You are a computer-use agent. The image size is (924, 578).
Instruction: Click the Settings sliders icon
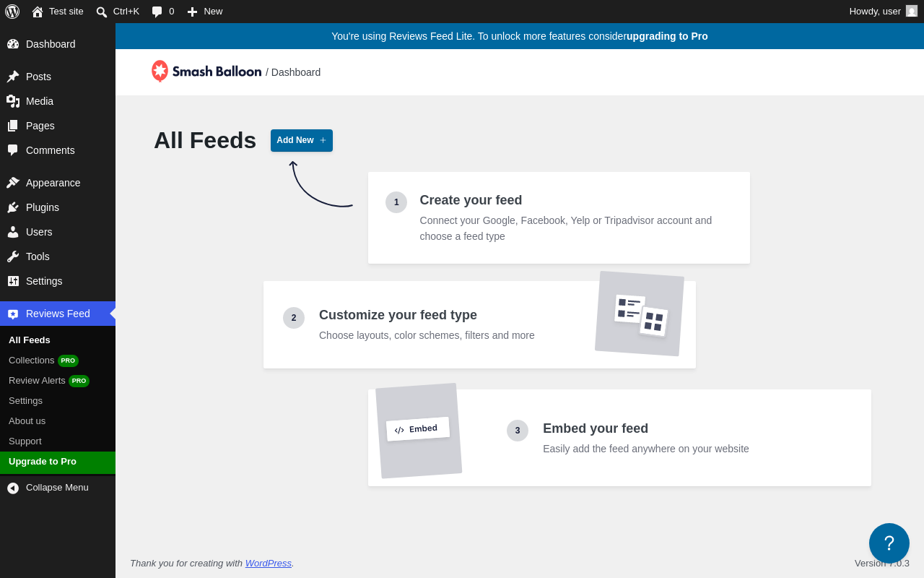13,281
